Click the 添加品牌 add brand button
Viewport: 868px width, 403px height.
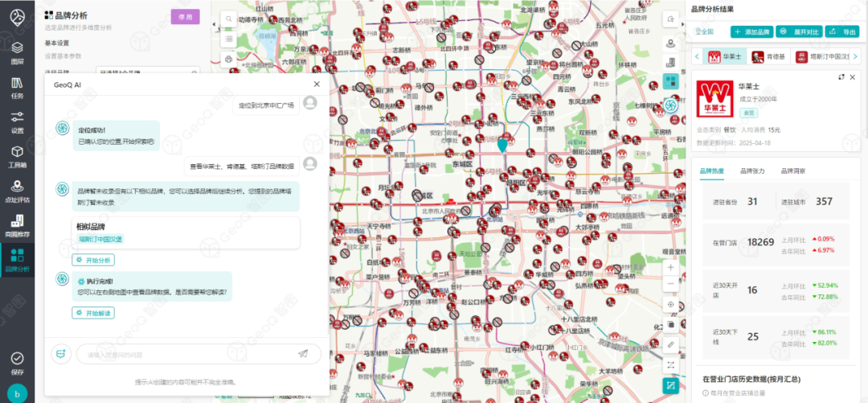pos(751,31)
